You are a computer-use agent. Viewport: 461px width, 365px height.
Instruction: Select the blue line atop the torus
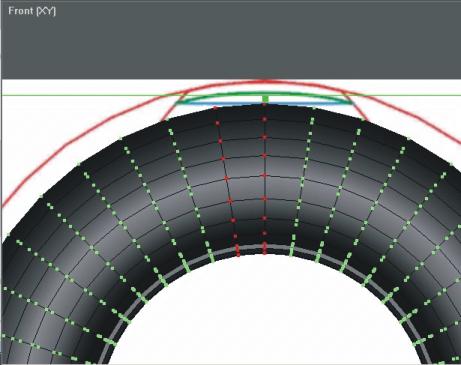click(263, 104)
